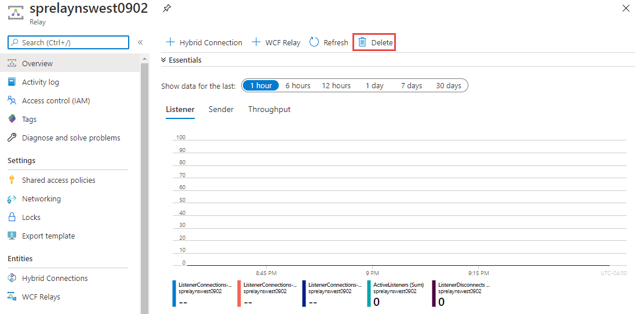Screen dimensions: 644x314
Task: Click the Activity log icon in sidebar
Action: tap(12, 82)
